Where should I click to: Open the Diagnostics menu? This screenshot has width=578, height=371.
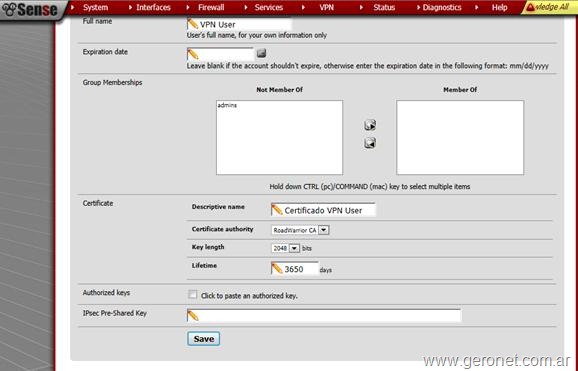(442, 7)
